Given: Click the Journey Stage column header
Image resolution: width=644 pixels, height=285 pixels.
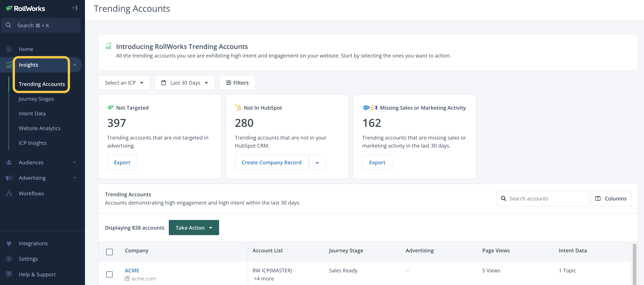Looking at the screenshot, I should pyautogui.click(x=346, y=251).
